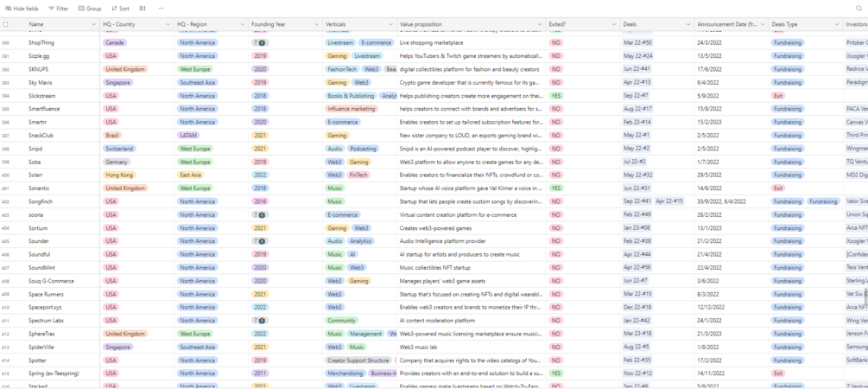Click the LATAM region tag
The image size is (868, 389).
click(x=188, y=135)
